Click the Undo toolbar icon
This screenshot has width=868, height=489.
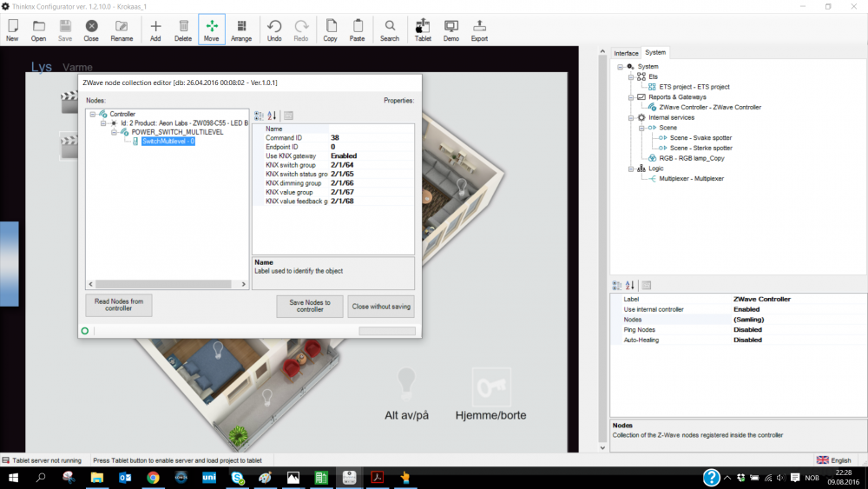274,30
